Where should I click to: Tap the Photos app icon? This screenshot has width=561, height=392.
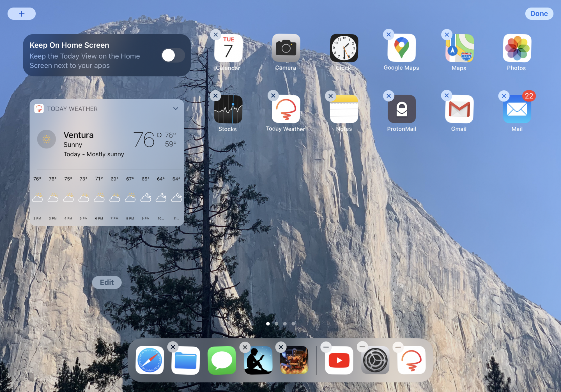[x=517, y=48]
